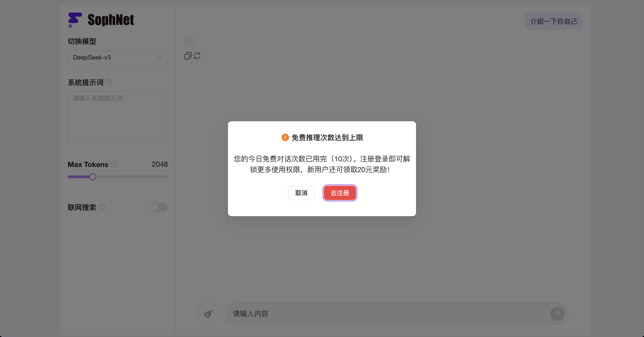Screen dimensions: 644x337
Task: Click the Max Tokens slider handle
Action: point(93,177)
